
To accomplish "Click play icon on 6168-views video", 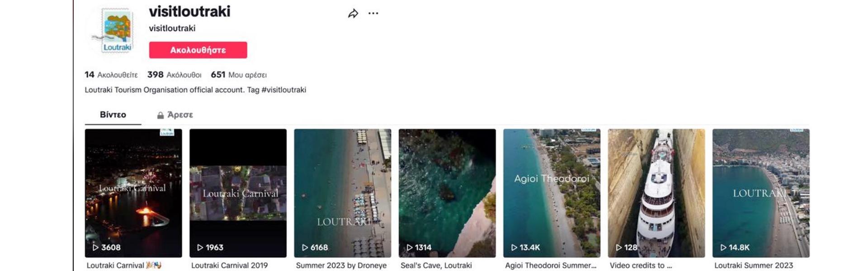I will (x=305, y=248).
